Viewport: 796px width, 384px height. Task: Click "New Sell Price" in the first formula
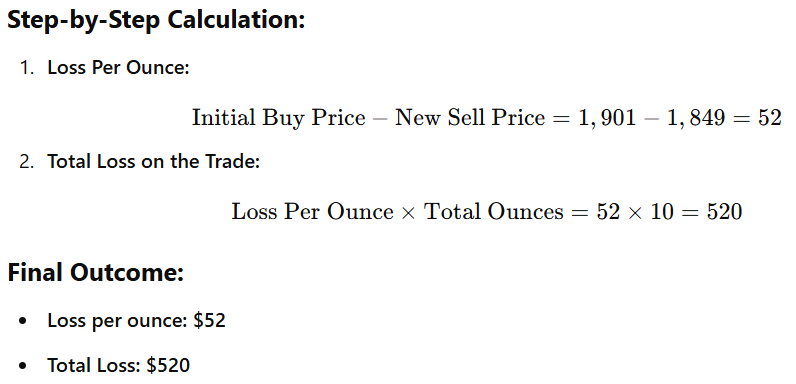(470, 118)
